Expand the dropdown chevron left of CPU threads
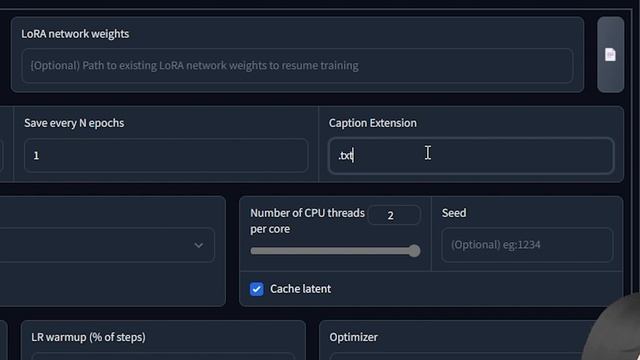This screenshot has height=360, width=640. click(x=199, y=245)
